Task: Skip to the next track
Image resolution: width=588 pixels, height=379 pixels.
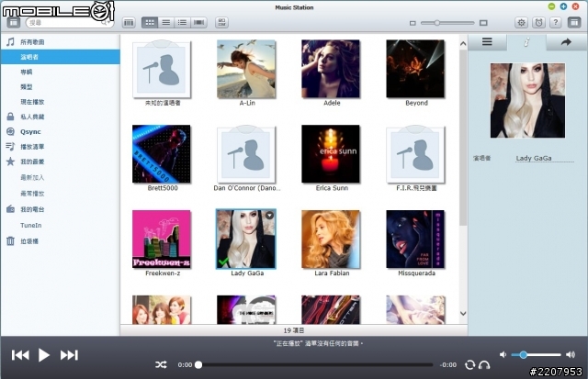Action: click(69, 355)
